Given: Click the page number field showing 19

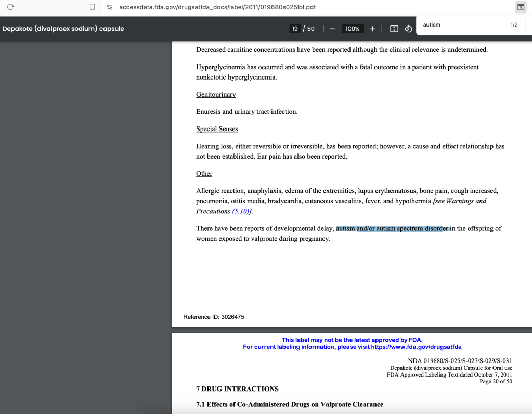Looking at the screenshot, I should point(295,29).
